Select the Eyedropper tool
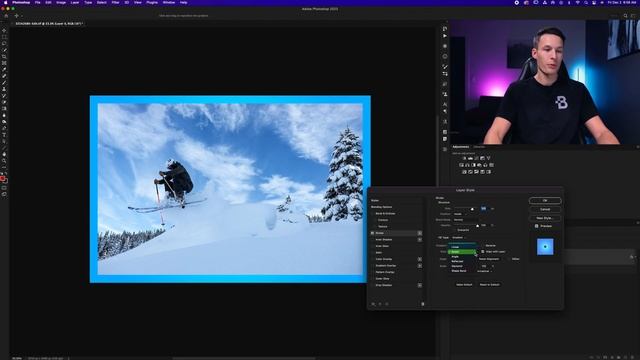640x360 pixels. (4, 69)
